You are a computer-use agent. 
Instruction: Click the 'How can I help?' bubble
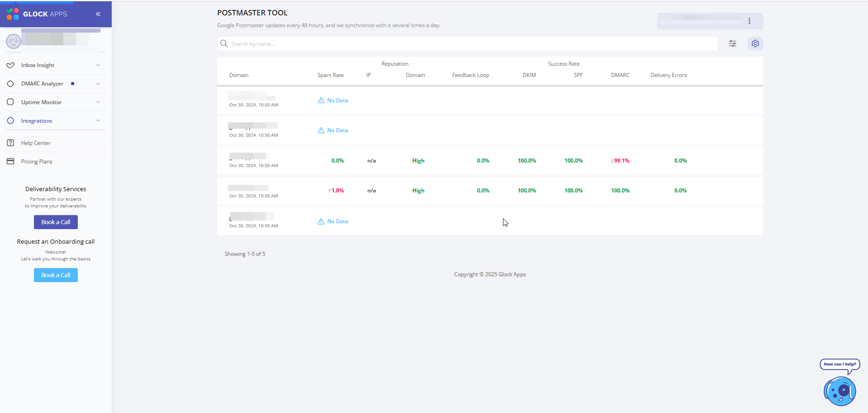[840, 364]
